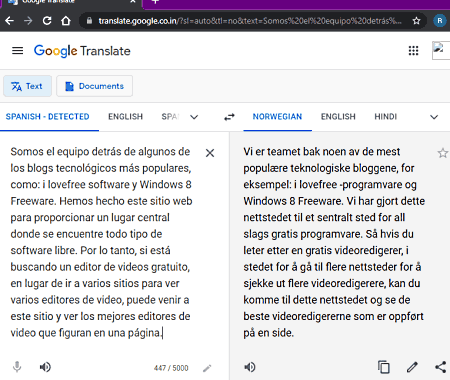Click the Norwegian translated text
This screenshot has height=380, width=450.
(334, 242)
